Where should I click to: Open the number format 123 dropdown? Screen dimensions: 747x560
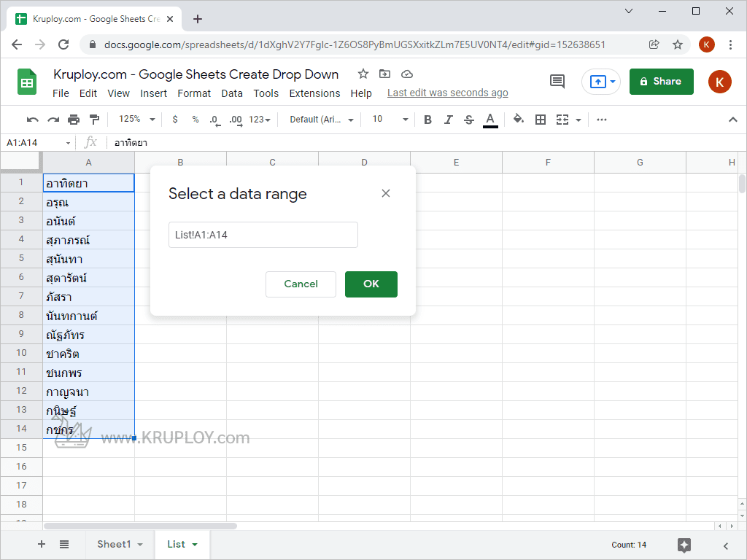[x=260, y=120]
